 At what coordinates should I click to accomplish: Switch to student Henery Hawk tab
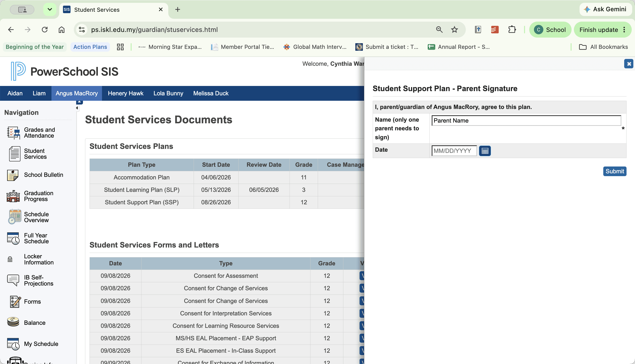pos(125,93)
